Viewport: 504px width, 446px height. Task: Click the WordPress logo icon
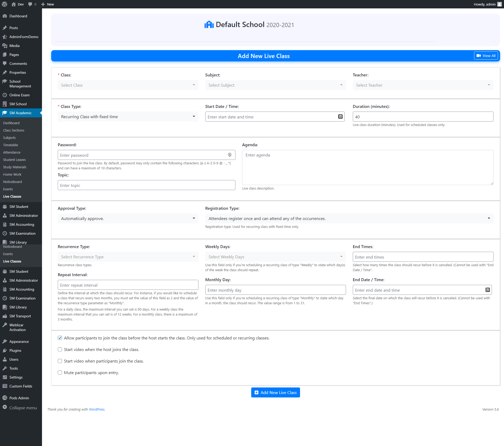[x=4, y=4]
